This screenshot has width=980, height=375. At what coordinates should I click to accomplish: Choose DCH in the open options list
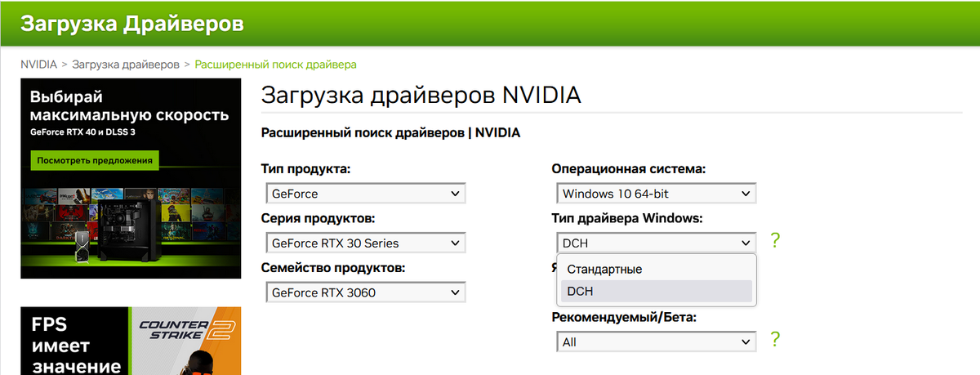pos(657,290)
